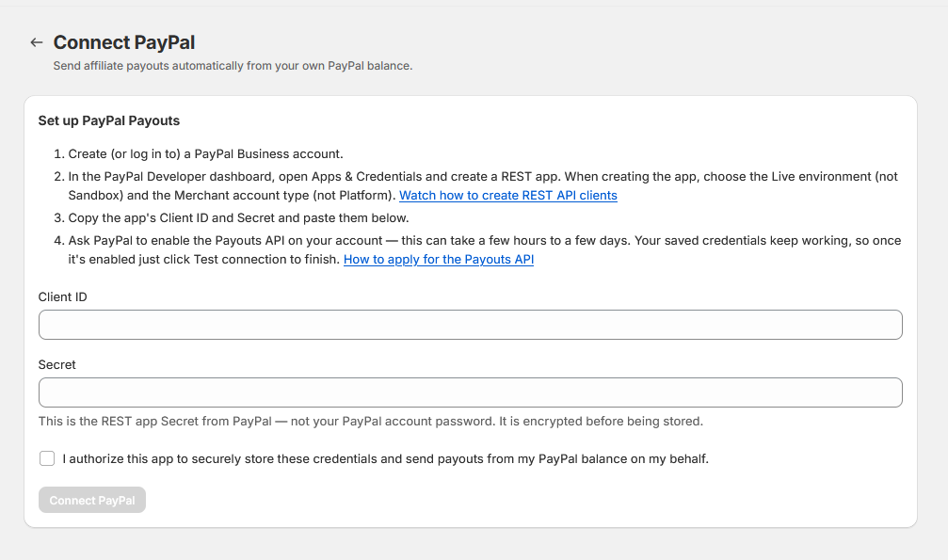This screenshot has height=560, width=948.
Task: Click 'I authorize this app to securely store' label
Action: [385, 459]
